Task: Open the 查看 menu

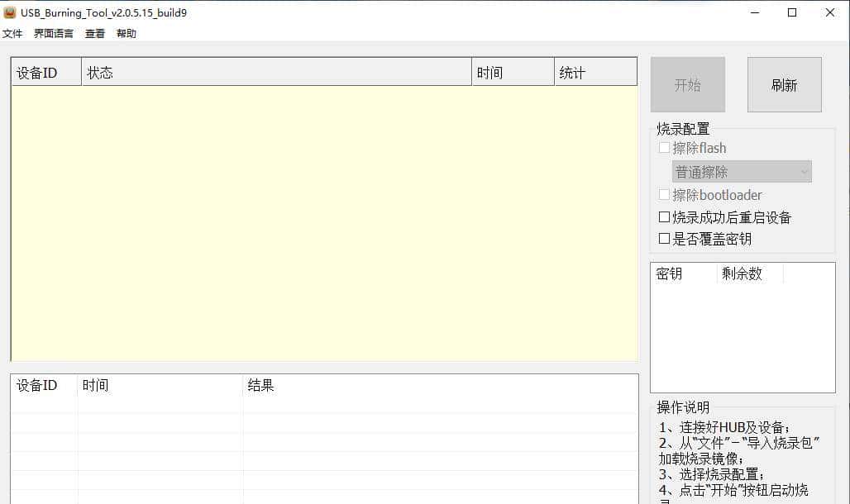Action: (x=95, y=34)
